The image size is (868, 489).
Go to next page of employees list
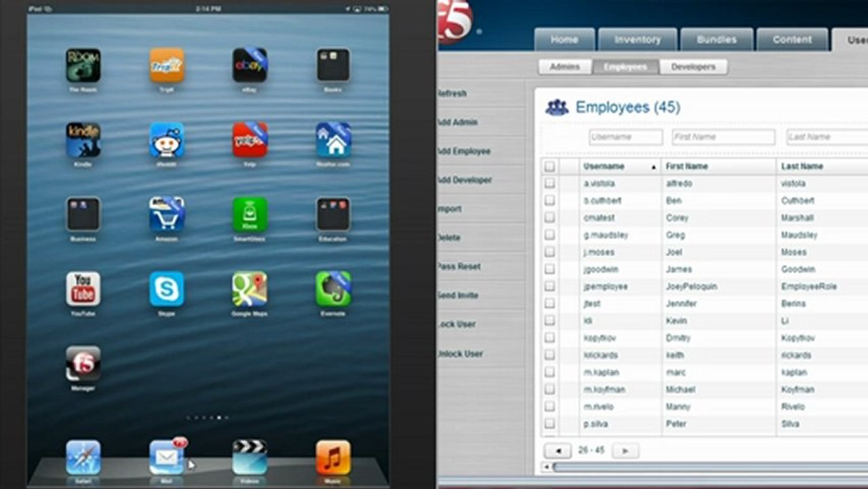click(x=626, y=450)
